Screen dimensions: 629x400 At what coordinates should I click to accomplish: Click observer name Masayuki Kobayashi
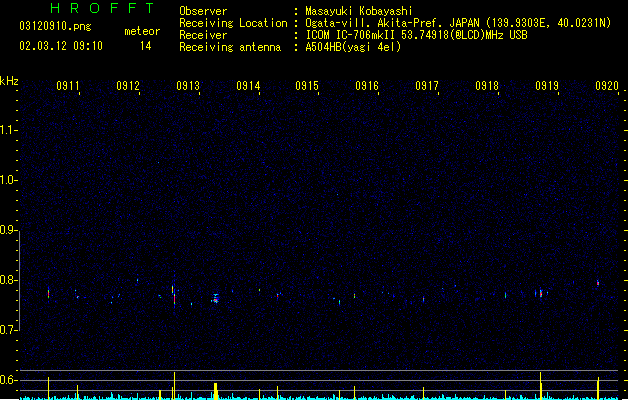[x=359, y=11]
